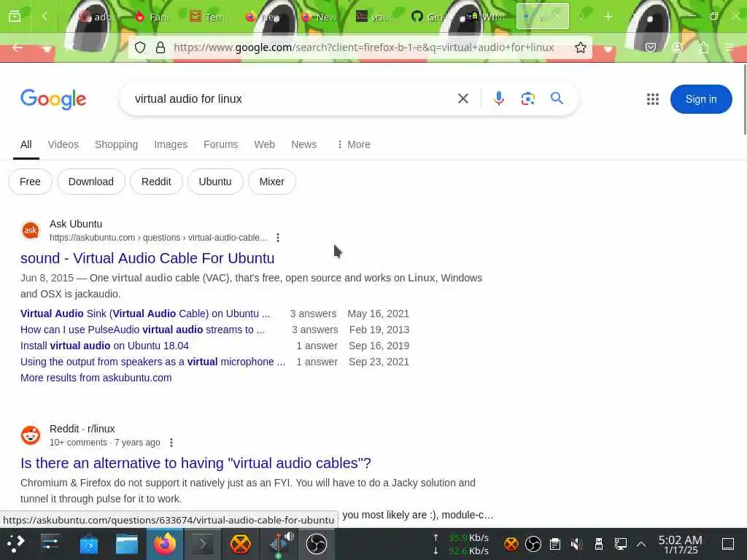747x560 pixels.
Task: Open 'Install virtual audio on Ubuntu 18.04'
Action: (x=104, y=346)
